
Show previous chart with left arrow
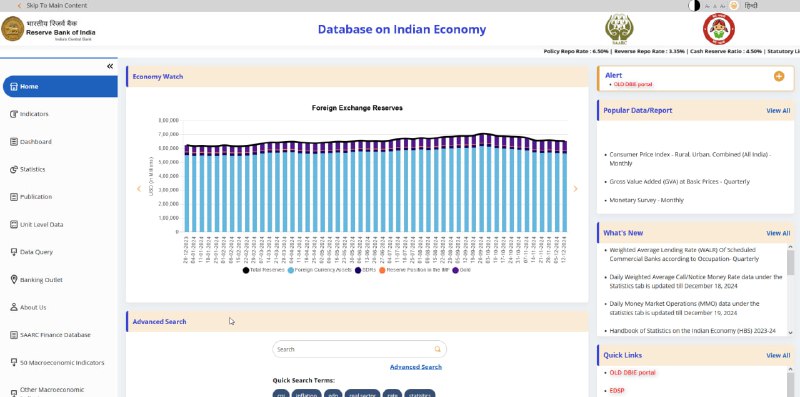139,189
